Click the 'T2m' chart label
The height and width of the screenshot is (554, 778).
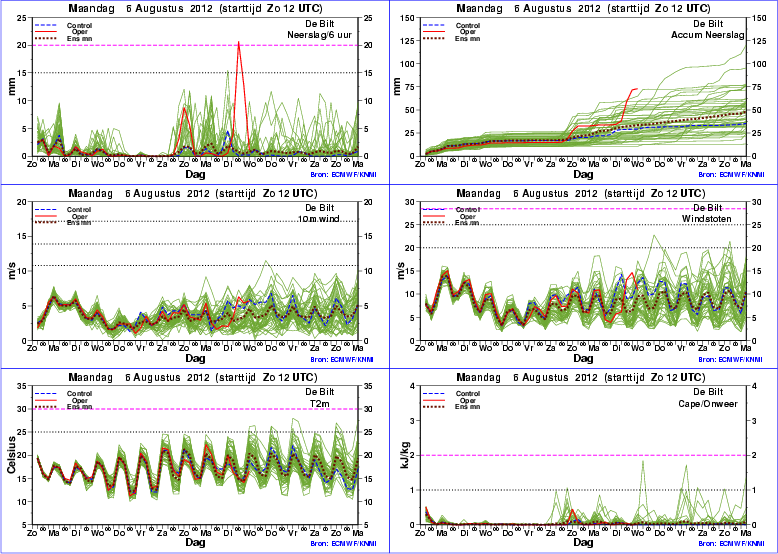(320, 403)
